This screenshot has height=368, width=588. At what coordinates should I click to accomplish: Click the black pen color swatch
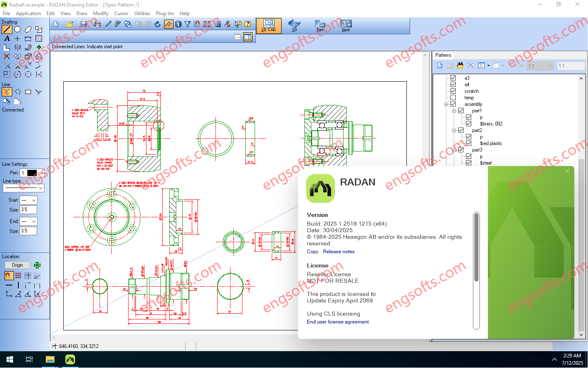(32, 173)
